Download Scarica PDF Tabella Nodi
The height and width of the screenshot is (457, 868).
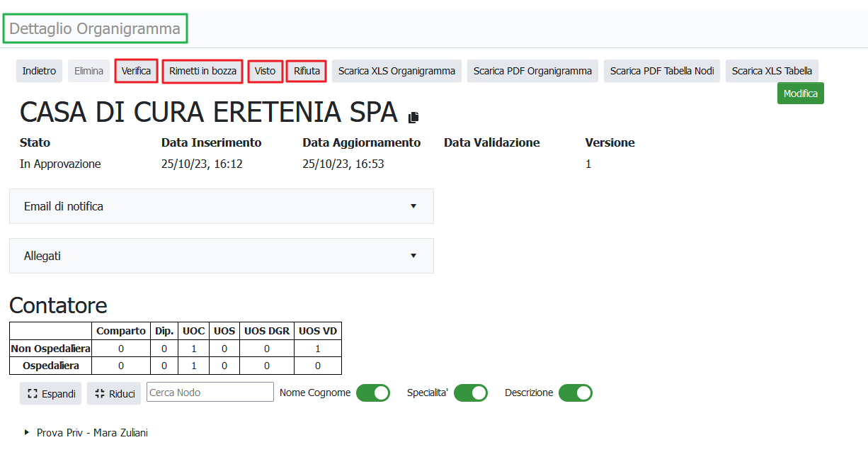662,71
